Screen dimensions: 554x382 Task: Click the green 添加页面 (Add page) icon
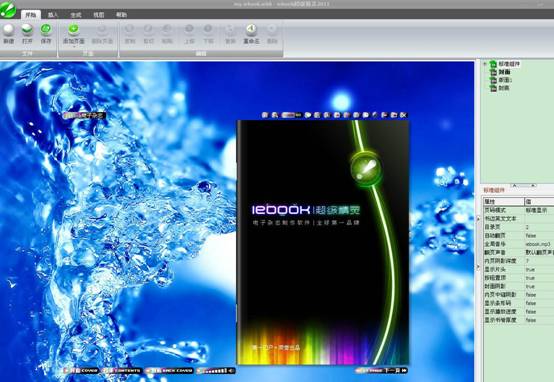coord(73,29)
